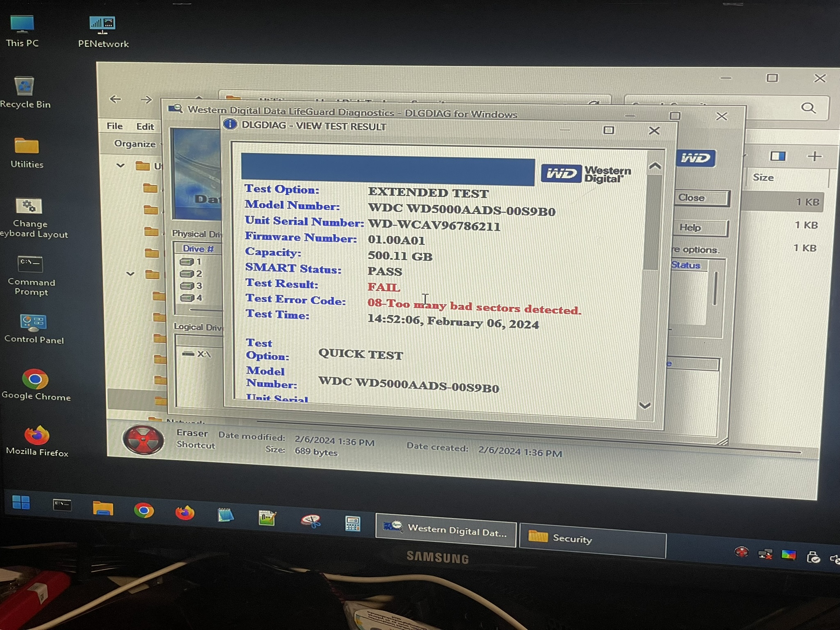Launch Command Prompt desktop shortcut
Image resolution: width=840 pixels, height=630 pixels.
31,276
